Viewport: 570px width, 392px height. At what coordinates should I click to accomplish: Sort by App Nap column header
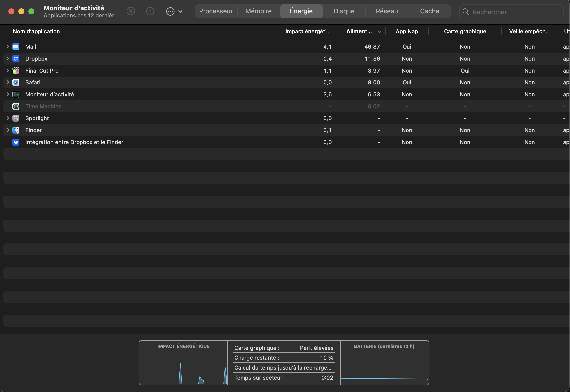point(407,31)
